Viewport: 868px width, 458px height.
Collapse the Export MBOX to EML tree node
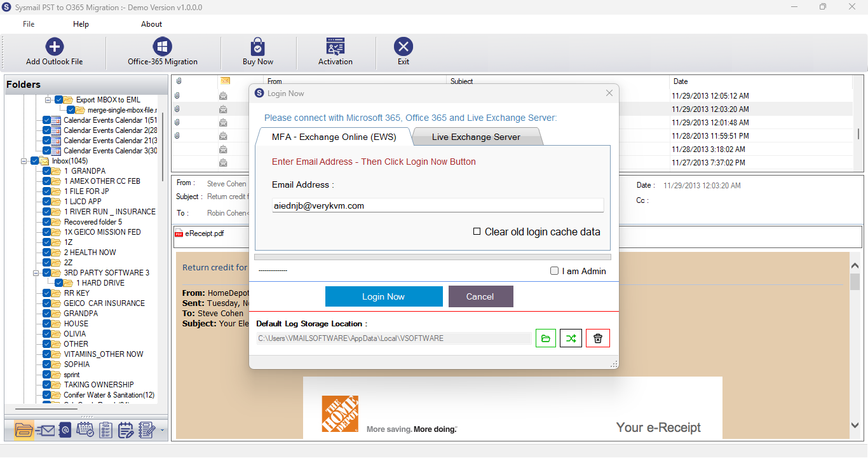pos(48,100)
